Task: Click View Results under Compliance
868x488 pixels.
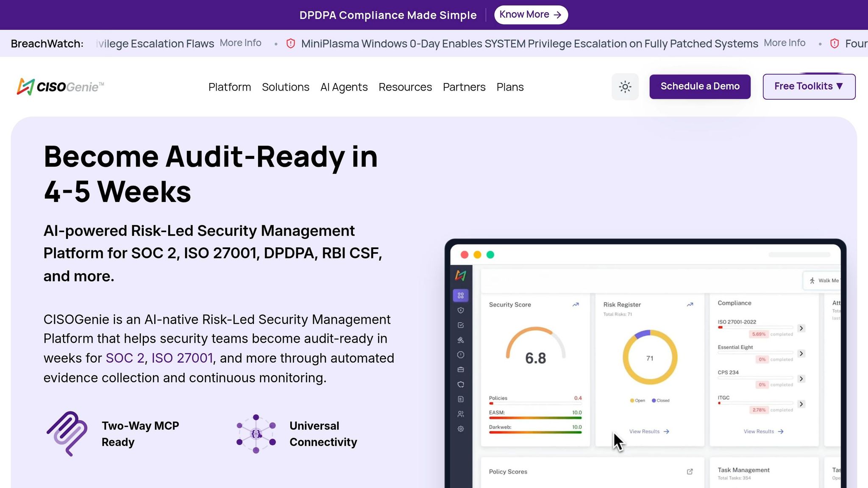Action: [764, 431]
